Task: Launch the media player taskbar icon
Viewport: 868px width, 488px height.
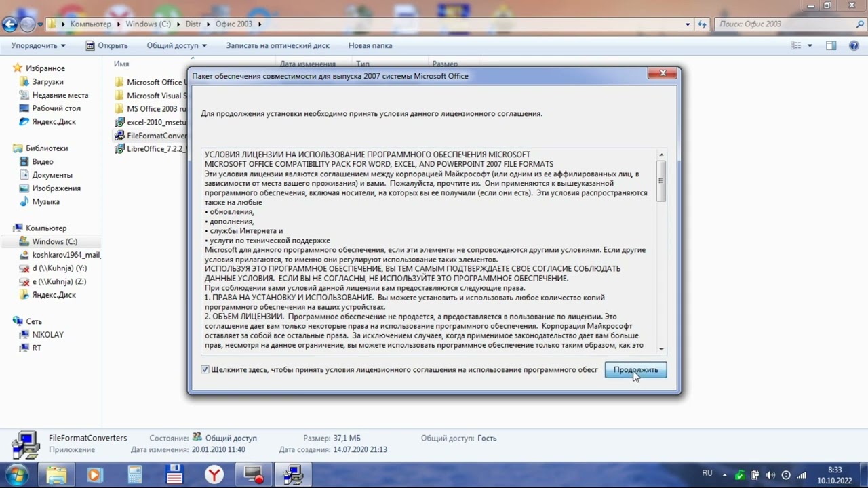Action: [x=94, y=475]
